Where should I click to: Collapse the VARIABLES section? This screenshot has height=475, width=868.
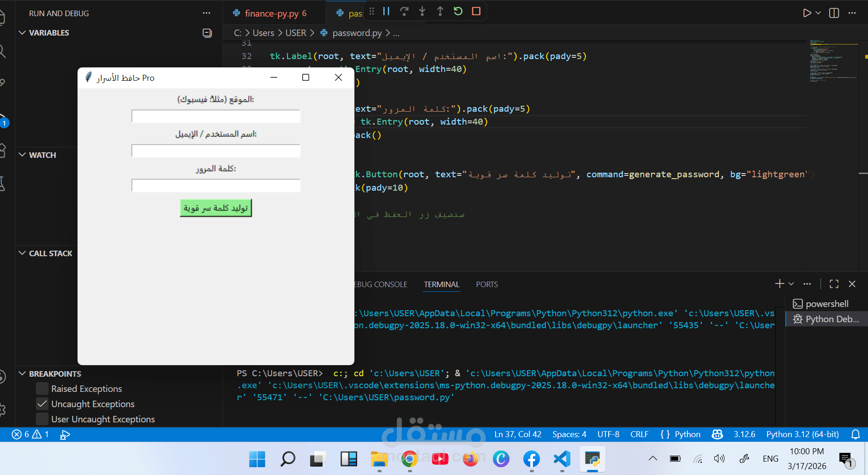pos(49,33)
